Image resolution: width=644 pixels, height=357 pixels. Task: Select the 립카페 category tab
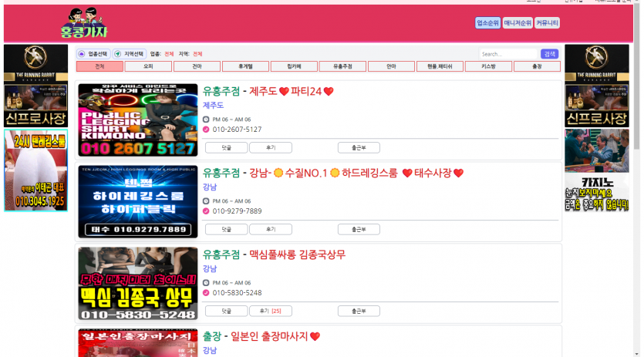click(x=294, y=66)
